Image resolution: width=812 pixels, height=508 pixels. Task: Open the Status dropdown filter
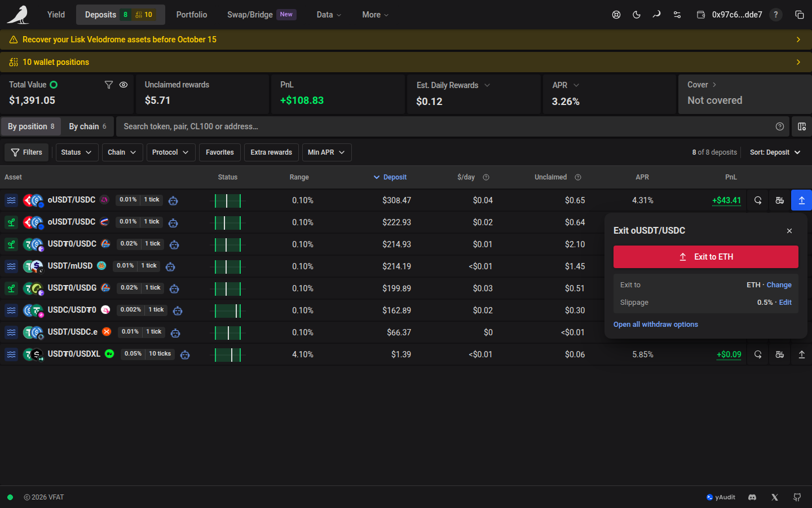click(77, 152)
